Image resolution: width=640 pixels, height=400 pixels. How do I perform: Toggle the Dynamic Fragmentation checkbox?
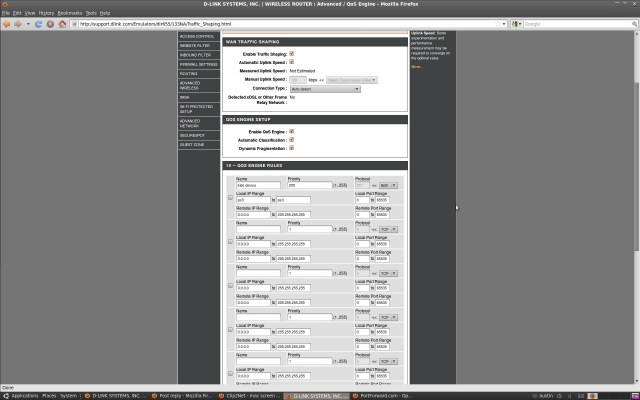coord(291,148)
